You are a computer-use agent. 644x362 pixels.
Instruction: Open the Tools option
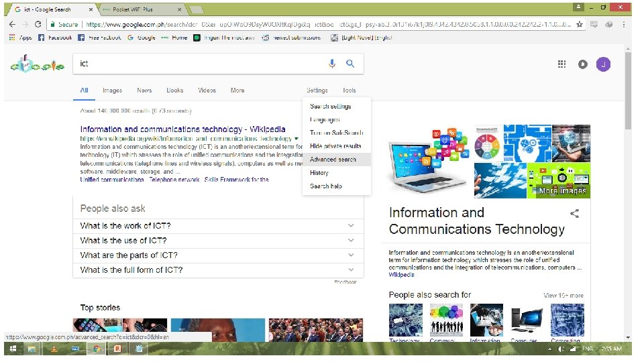[x=350, y=90]
